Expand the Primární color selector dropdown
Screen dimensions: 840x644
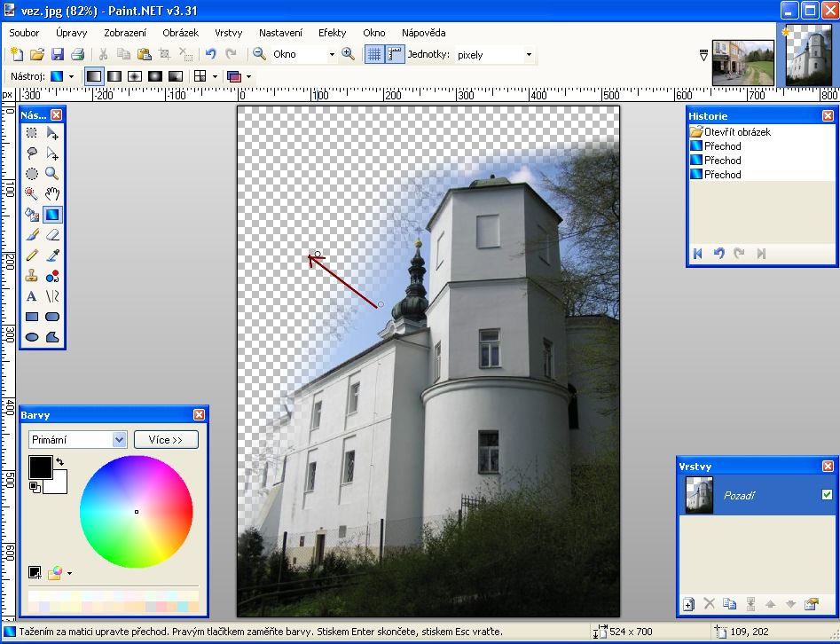click(x=120, y=440)
